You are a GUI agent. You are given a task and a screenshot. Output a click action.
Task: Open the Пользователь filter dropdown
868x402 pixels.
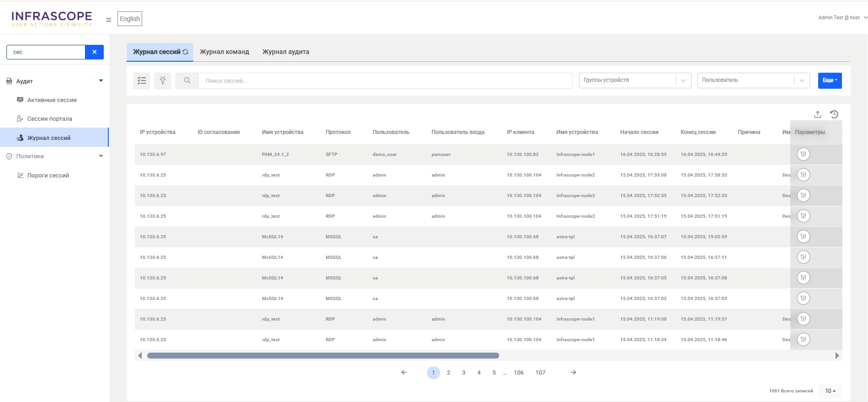tap(753, 80)
